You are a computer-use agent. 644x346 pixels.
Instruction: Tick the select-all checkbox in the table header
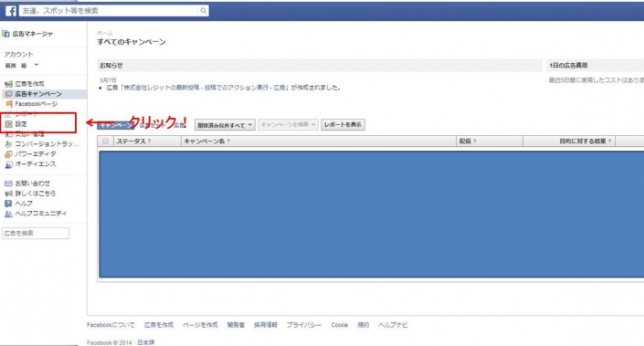(x=106, y=141)
